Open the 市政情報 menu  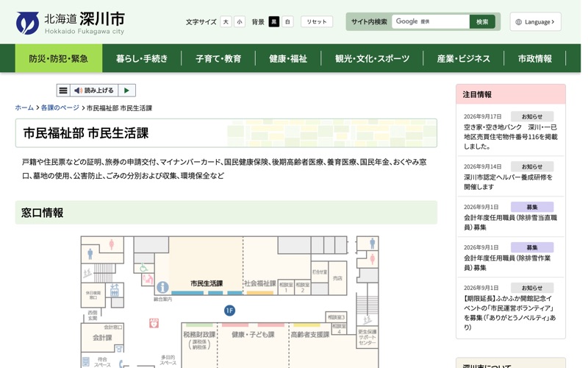coord(535,58)
